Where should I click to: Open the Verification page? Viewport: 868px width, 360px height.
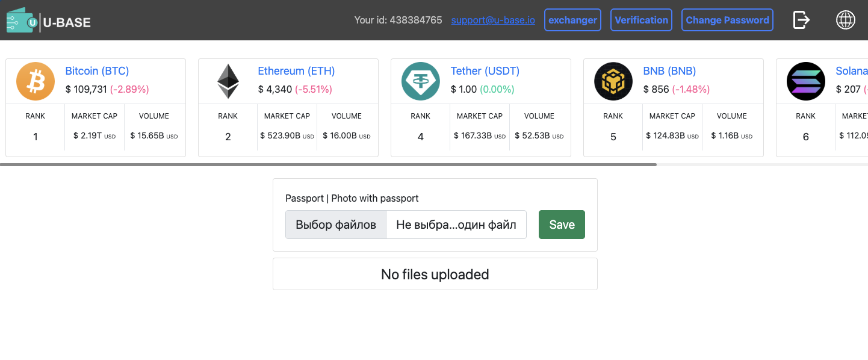(x=641, y=20)
